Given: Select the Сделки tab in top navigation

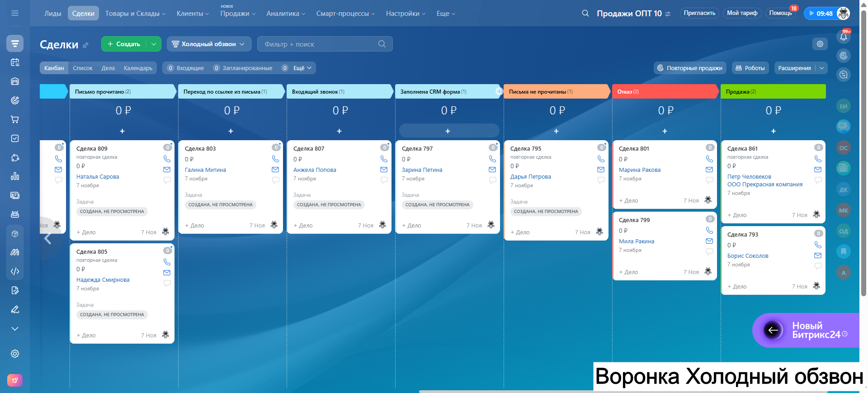Looking at the screenshot, I should tap(83, 14).
